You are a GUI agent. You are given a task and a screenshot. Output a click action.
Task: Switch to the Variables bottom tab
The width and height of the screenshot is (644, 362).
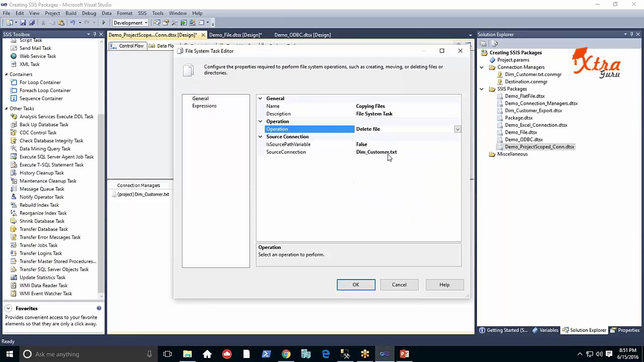click(545, 330)
